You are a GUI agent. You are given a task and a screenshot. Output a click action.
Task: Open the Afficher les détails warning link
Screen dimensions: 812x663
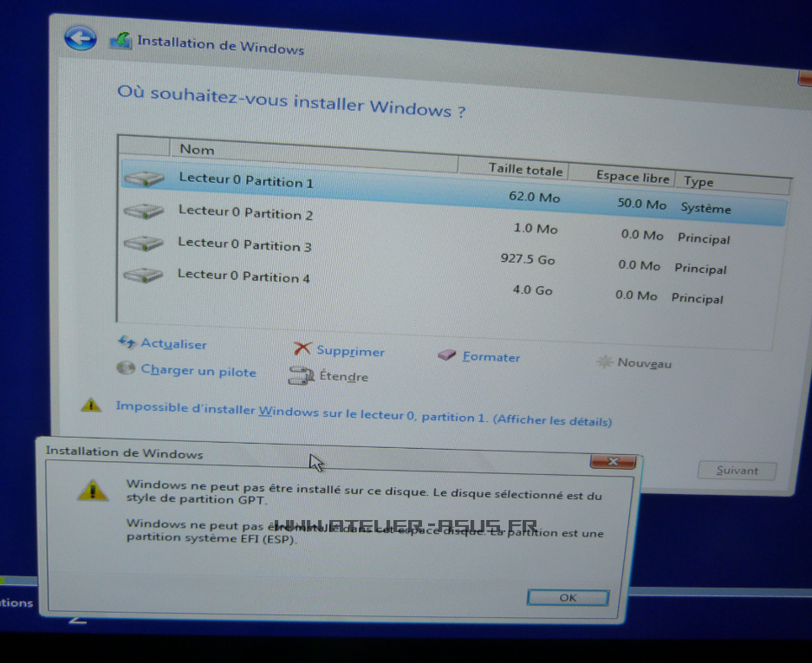552,421
